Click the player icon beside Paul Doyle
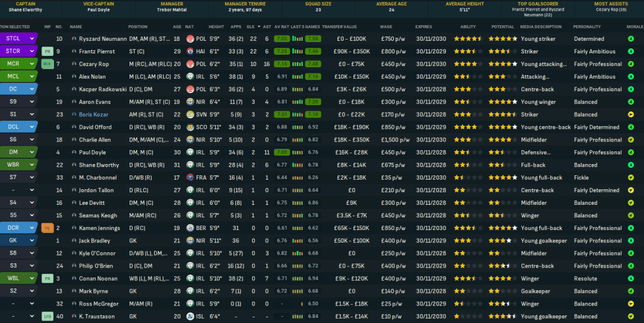This screenshot has height=323, width=644. coord(74,152)
